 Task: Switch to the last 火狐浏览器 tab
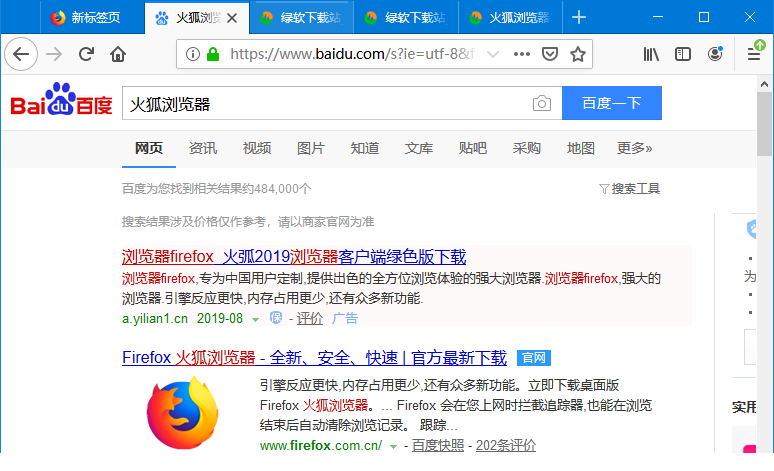510,17
